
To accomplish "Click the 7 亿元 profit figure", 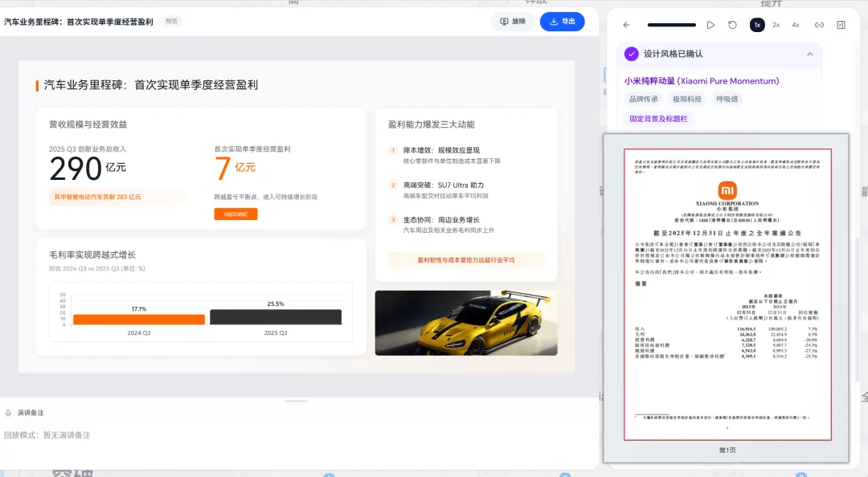I will 235,168.
